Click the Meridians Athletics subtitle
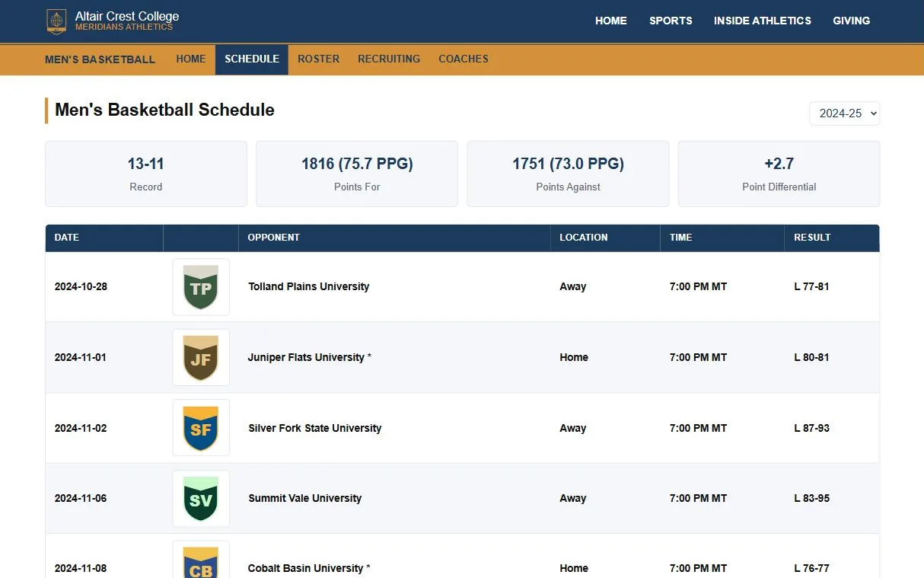Image resolution: width=924 pixels, height=578 pixels. click(124, 27)
